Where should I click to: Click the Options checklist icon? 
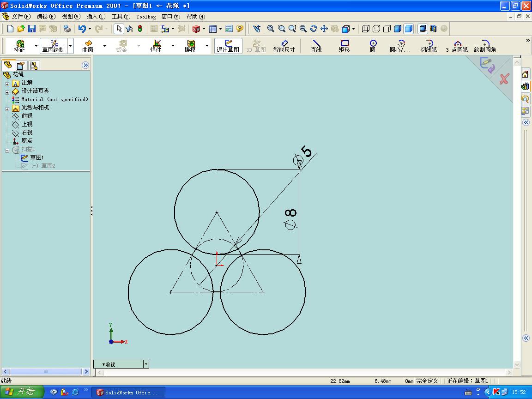(x=230, y=29)
